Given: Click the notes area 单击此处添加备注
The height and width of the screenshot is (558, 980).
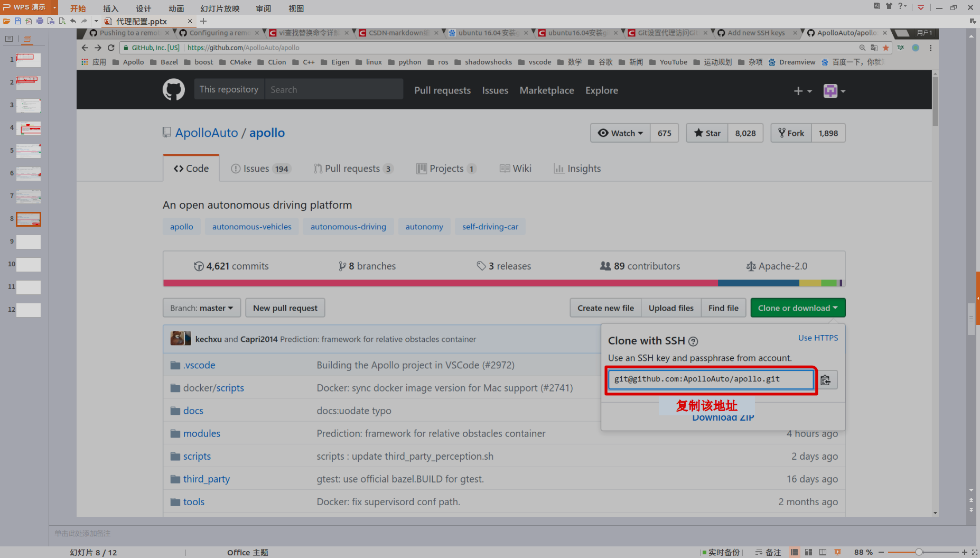Looking at the screenshot, I should coord(82,534).
